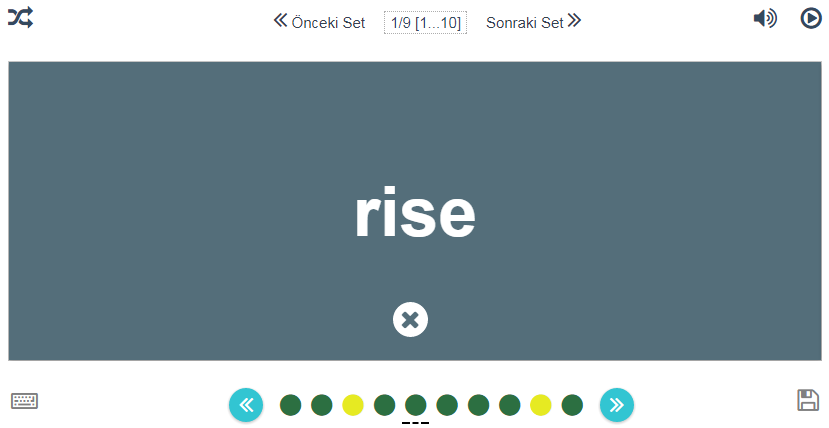Image resolution: width=829 pixels, height=428 pixels.
Task: Go to previous card with the teal arrow
Action: (x=246, y=405)
